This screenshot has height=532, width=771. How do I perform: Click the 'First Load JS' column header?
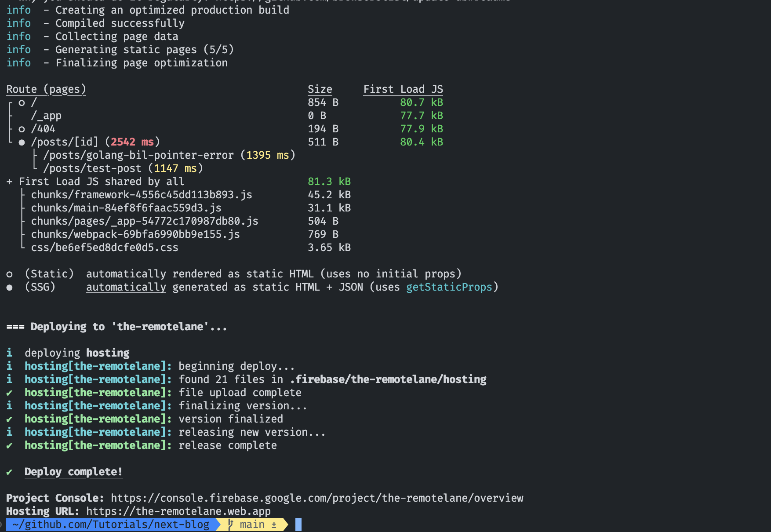coord(403,89)
